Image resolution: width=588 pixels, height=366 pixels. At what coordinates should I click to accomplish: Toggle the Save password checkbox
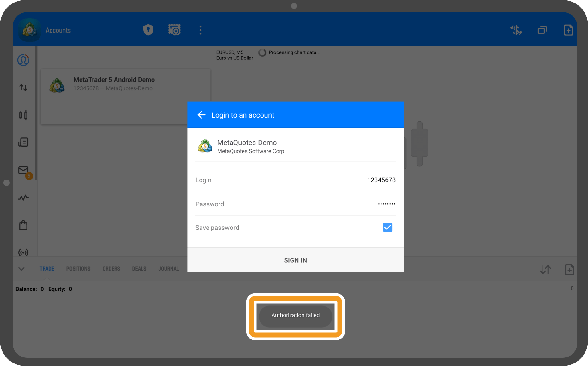pos(387,228)
